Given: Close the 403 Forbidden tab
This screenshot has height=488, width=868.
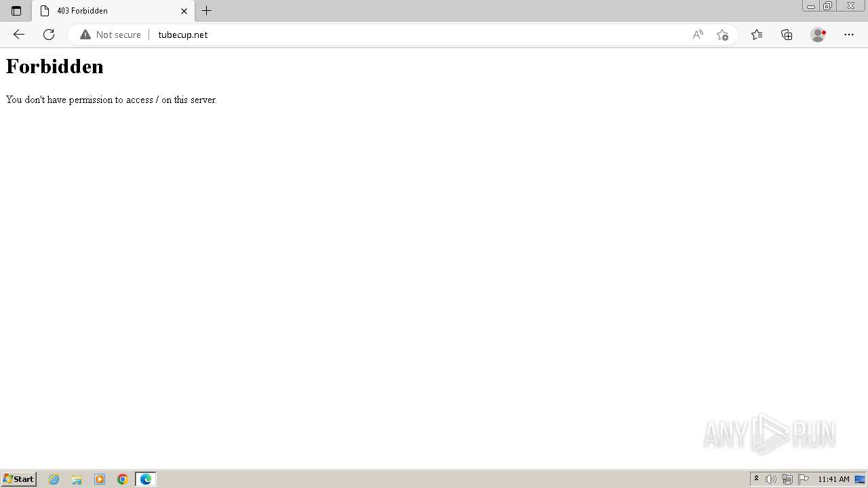Looking at the screenshot, I should click(x=184, y=11).
